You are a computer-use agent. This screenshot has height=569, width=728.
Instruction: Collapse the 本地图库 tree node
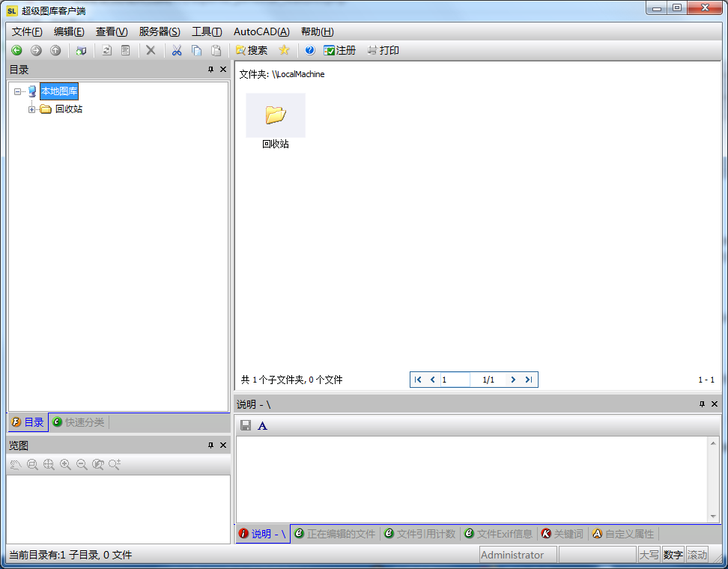17,92
